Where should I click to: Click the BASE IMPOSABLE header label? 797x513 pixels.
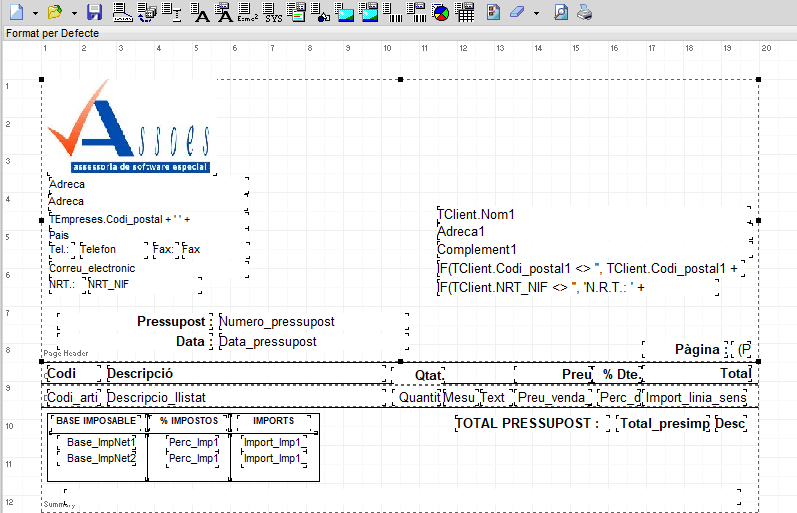pyautogui.click(x=96, y=421)
